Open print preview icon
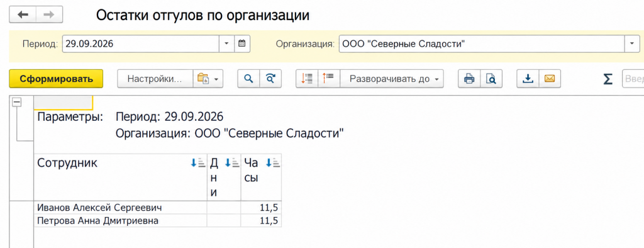644x248 pixels. click(x=491, y=79)
